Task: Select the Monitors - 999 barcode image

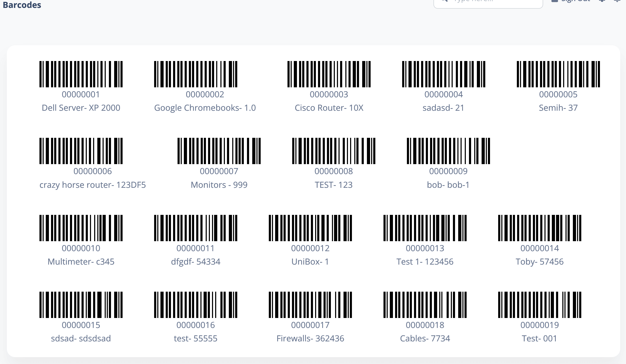Action: [219, 151]
